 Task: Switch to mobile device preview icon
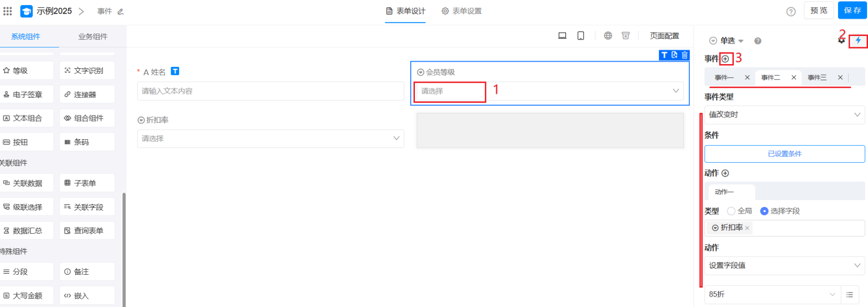(580, 36)
